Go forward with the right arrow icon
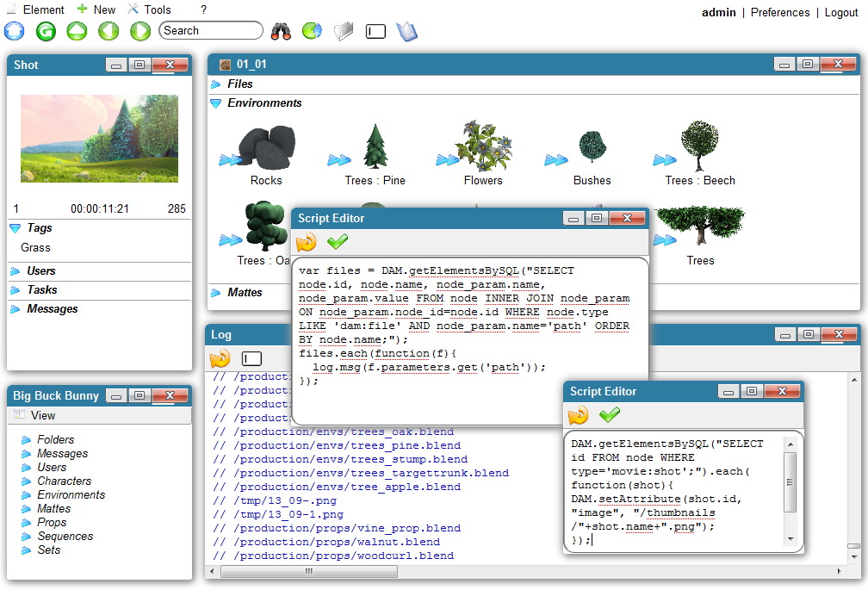Screen dimensions: 868x590 (x=139, y=31)
